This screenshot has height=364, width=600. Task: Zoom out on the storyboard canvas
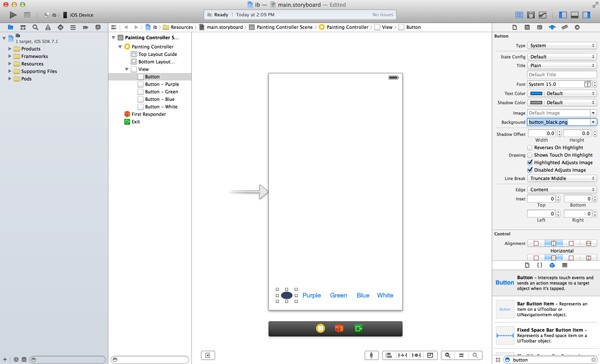(447, 355)
